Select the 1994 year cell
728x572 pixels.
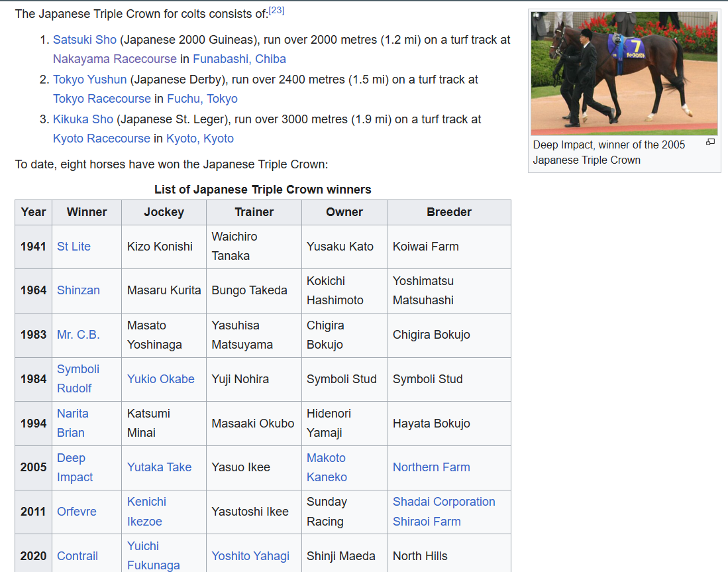click(x=33, y=424)
